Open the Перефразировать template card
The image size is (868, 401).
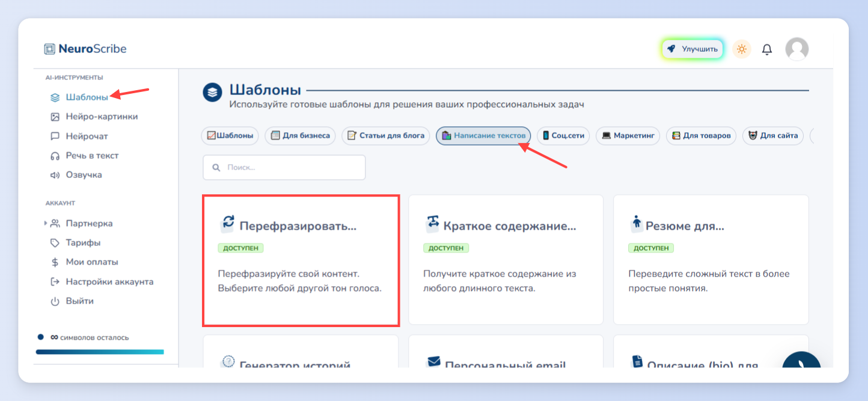(x=301, y=260)
